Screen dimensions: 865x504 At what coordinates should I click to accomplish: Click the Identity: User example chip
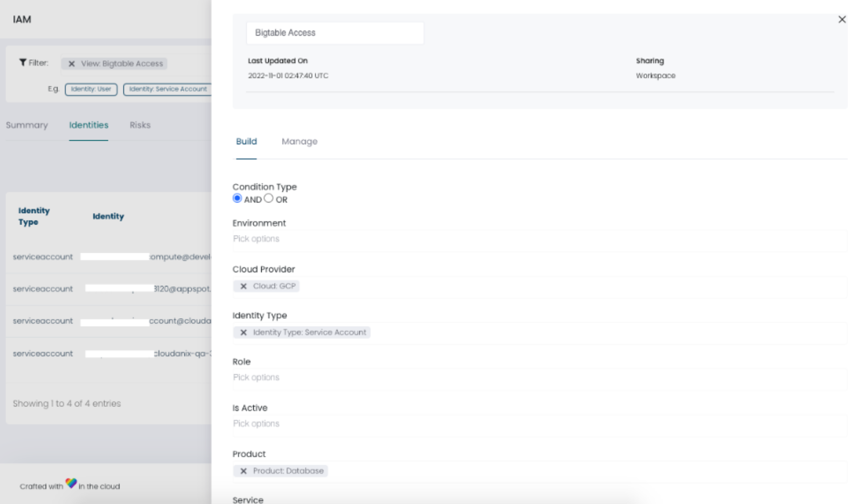coord(91,90)
